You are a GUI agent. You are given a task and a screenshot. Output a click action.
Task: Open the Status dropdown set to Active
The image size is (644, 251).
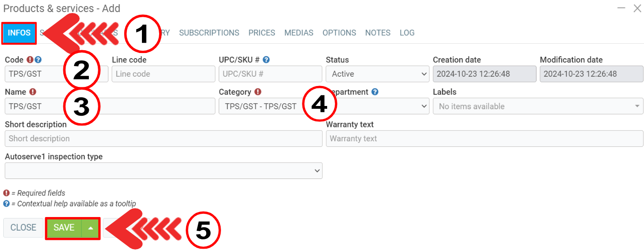[x=377, y=74]
